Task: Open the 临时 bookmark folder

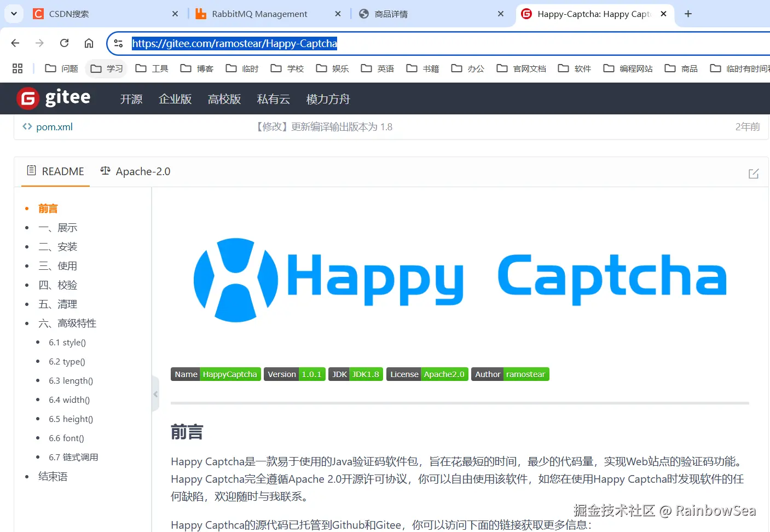Action: coord(242,68)
